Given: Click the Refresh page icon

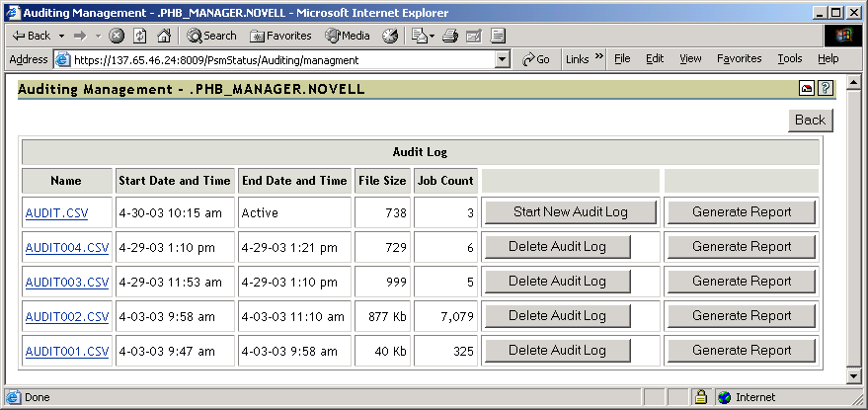Looking at the screenshot, I should [x=140, y=36].
